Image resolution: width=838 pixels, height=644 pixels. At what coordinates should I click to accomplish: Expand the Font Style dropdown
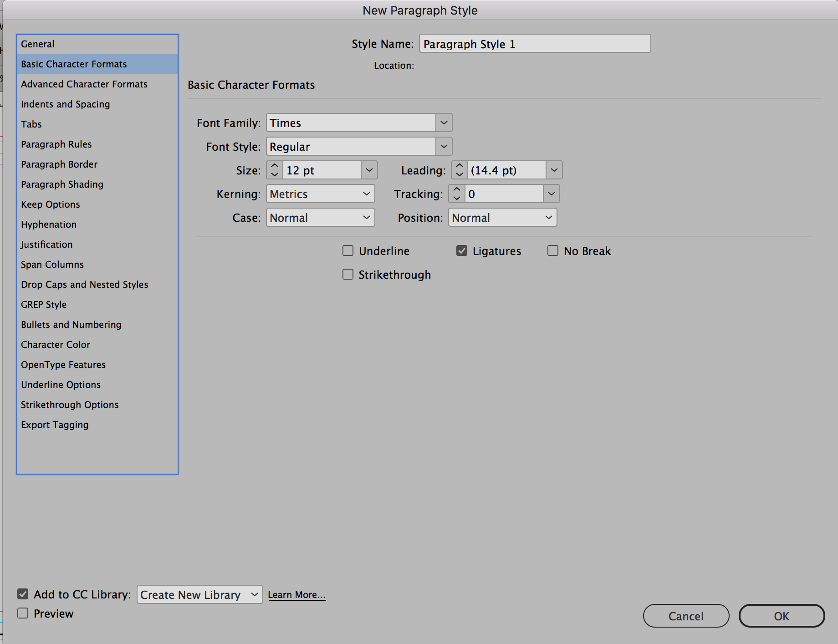point(444,147)
